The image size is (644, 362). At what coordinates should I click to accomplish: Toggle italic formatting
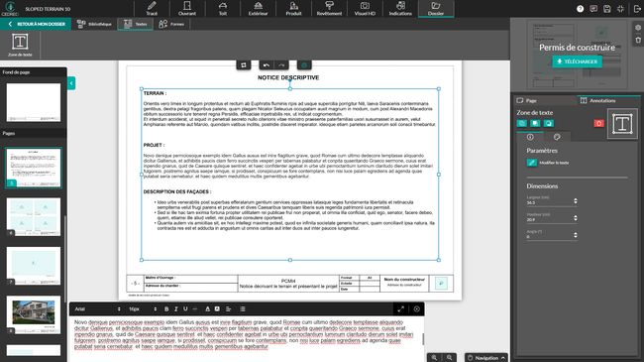point(175,308)
